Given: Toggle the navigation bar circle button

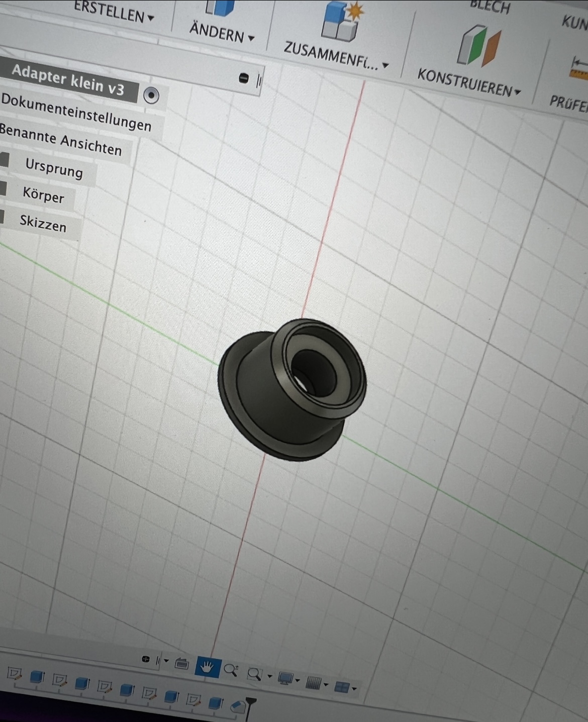Looking at the screenshot, I should (146, 659).
